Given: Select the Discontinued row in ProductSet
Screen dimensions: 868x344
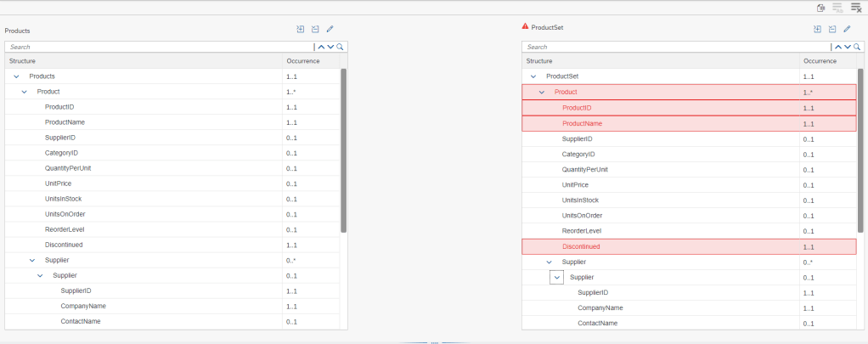Looking at the screenshot, I should coord(582,246).
